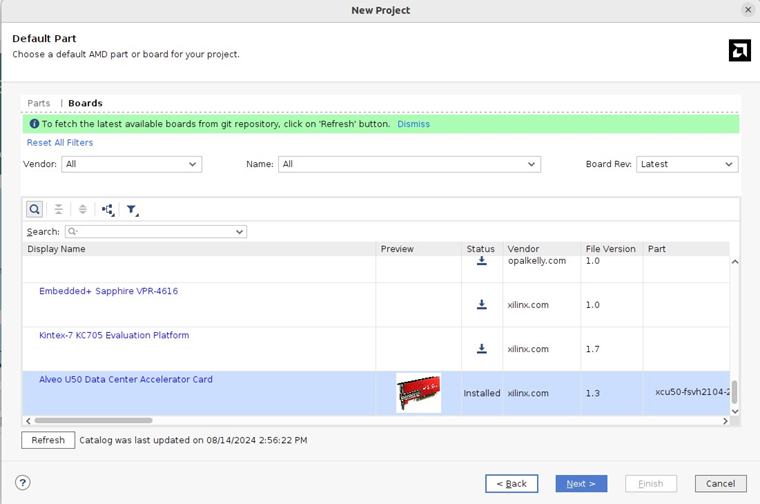Sort by File Version column header
Viewport: 760px width, 504px height.
coord(612,249)
